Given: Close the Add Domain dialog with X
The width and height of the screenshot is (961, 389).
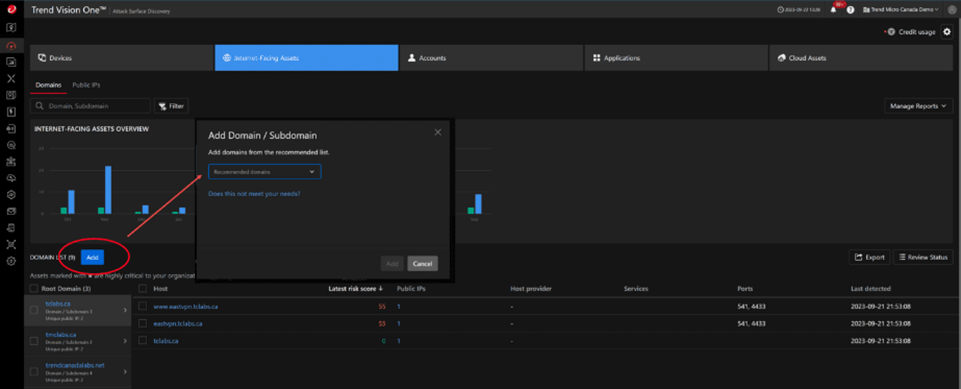Looking at the screenshot, I should (x=438, y=132).
